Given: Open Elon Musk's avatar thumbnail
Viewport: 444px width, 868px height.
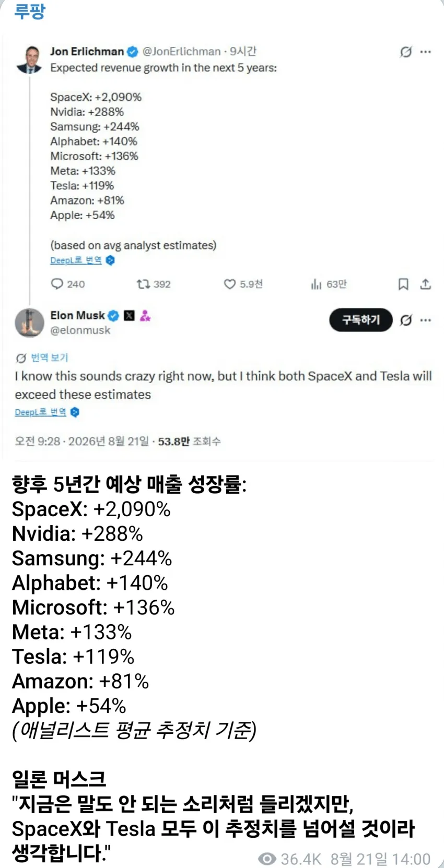Looking at the screenshot, I should [29, 323].
